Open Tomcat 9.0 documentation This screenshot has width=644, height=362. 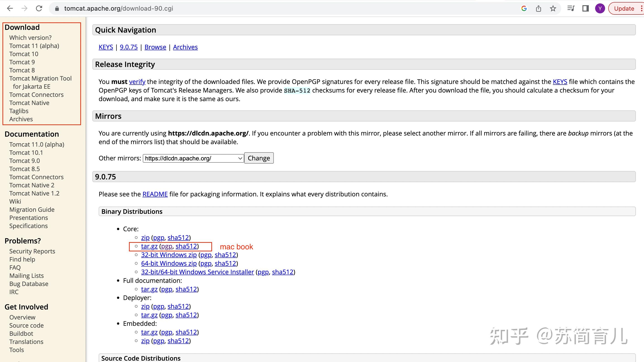tap(24, 161)
